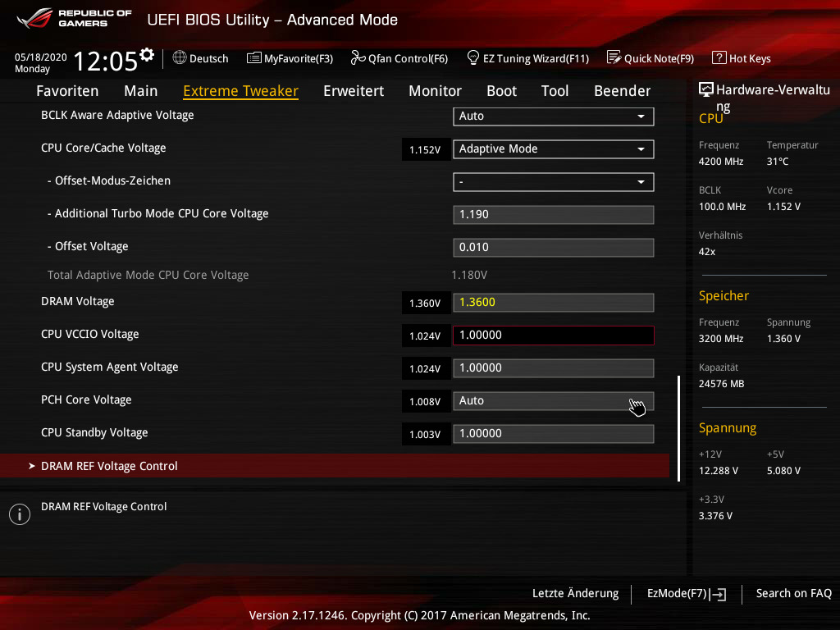Open BCLK Aware Adaptive Voltage dropdown

(554, 116)
